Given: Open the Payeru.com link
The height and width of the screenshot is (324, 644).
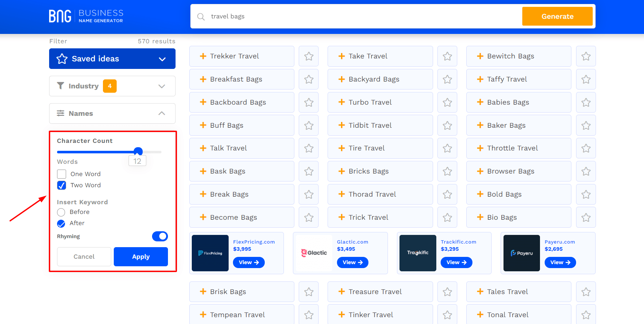Looking at the screenshot, I should pos(560,242).
